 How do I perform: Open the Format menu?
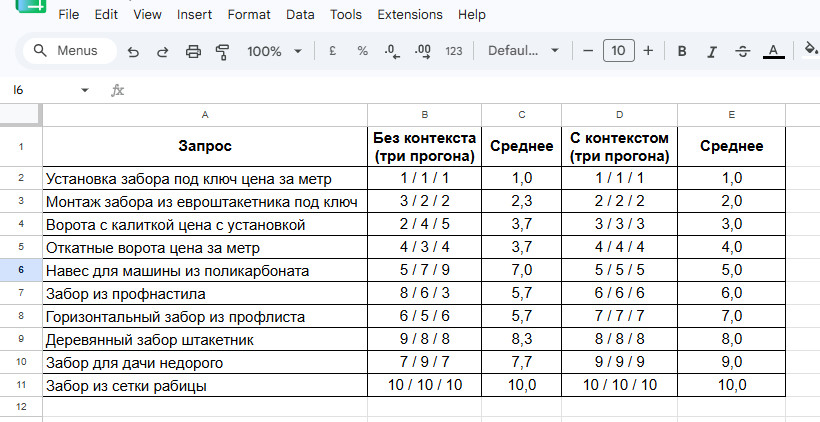tap(249, 15)
